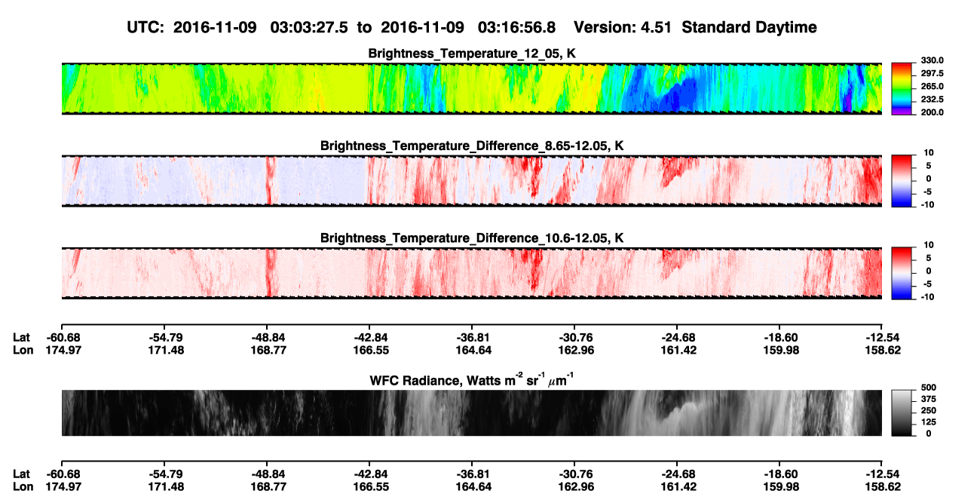Click the 8.65-12.05 difference color scale bar
The image size is (980, 503).
[x=902, y=180]
